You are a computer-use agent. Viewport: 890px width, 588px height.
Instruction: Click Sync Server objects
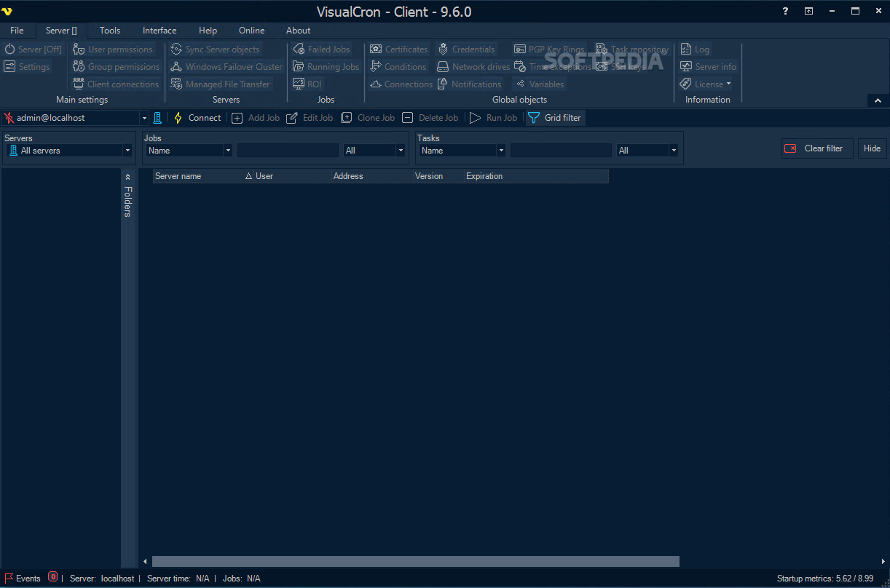pos(215,49)
